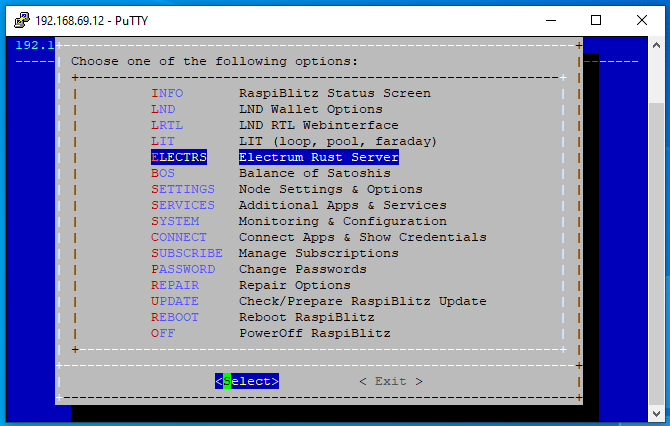Viewport: 670px width, 426px height.
Task: Choose the PASSWORD menu item
Action: tap(183, 270)
